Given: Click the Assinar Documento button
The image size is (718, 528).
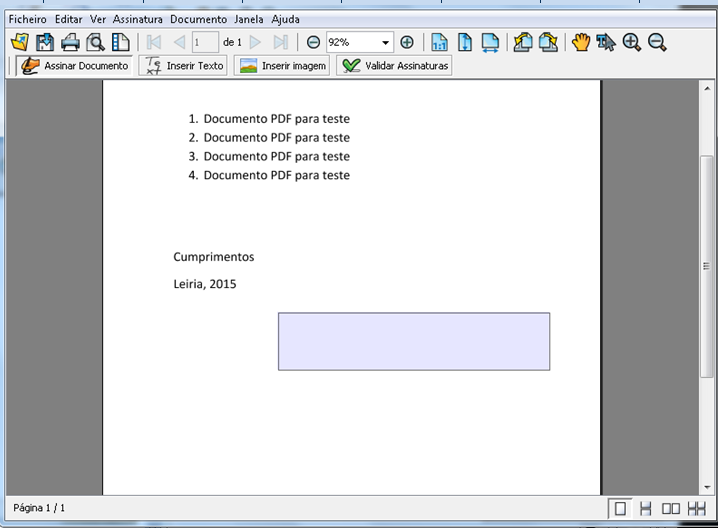Looking at the screenshot, I should click(75, 66).
